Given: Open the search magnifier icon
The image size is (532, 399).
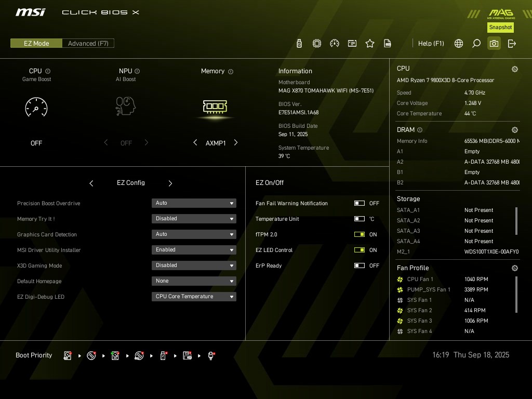Looking at the screenshot, I should [x=476, y=44].
